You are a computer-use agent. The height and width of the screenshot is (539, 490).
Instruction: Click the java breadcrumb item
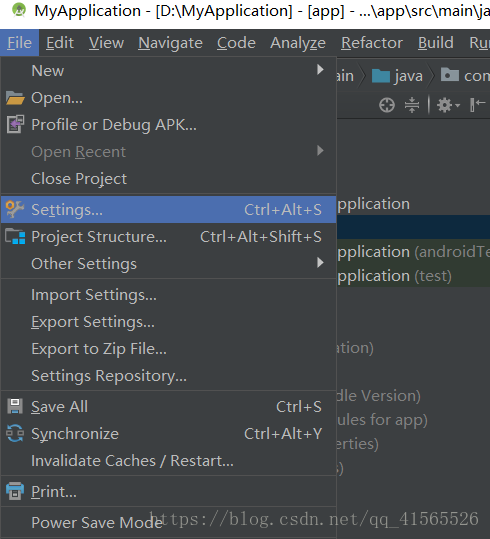397,76
